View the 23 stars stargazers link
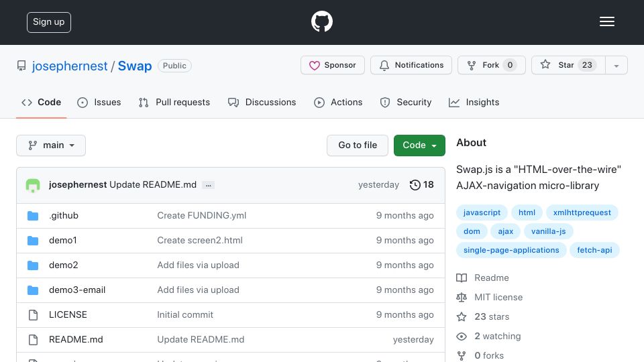The image size is (644, 362). (x=483, y=317)
